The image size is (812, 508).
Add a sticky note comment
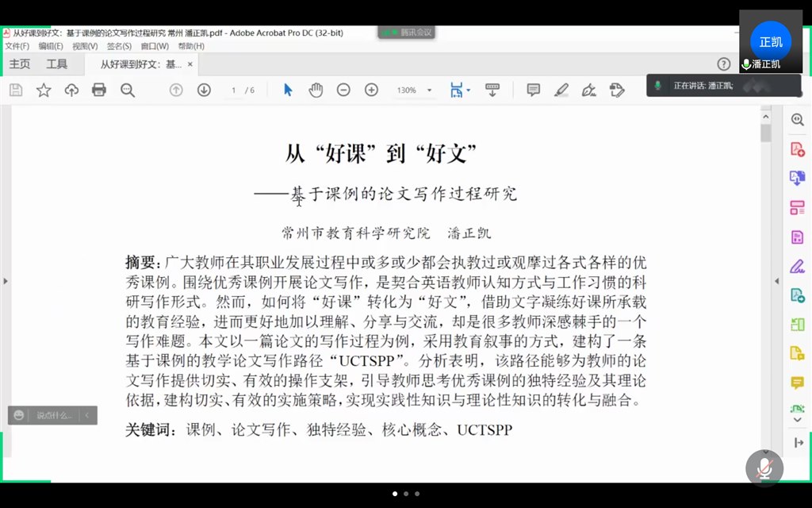(534, 90)
